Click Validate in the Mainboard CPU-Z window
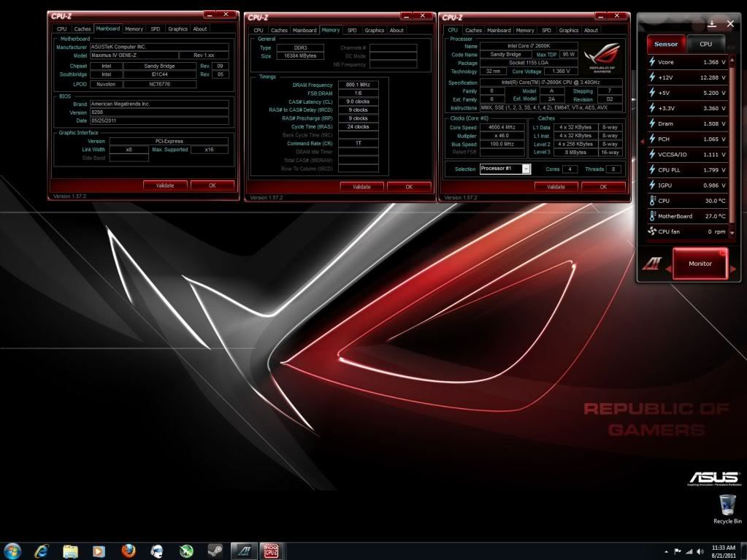747x560 pixels. click(x=165, y=185)
